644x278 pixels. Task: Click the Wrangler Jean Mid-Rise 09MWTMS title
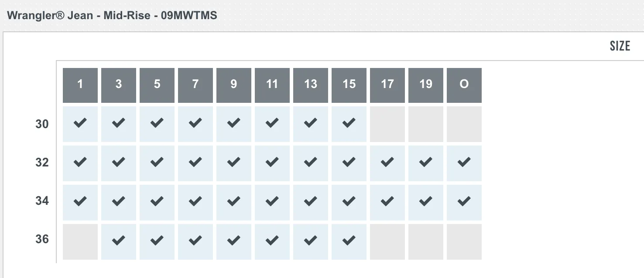pos(112,16)
